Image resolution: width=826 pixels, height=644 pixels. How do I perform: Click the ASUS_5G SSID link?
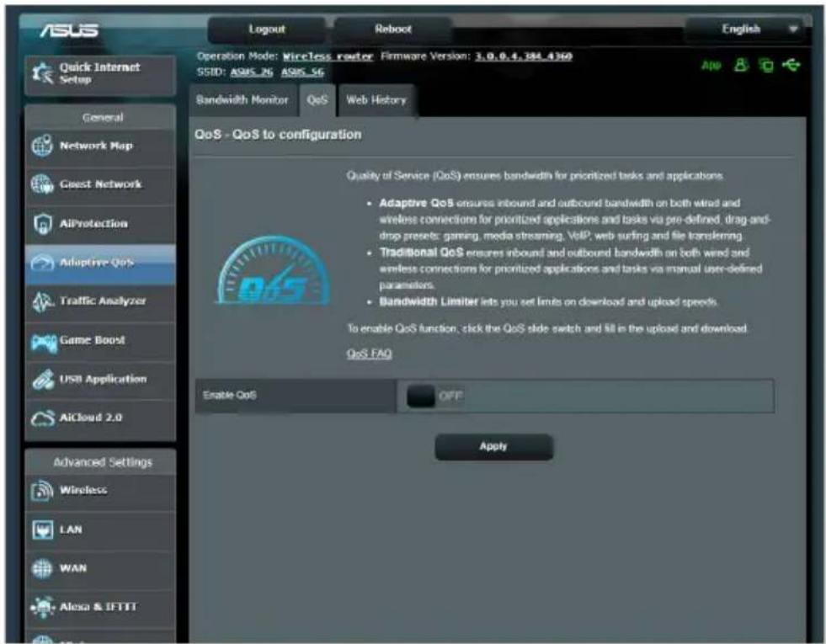tap(302, 72)
